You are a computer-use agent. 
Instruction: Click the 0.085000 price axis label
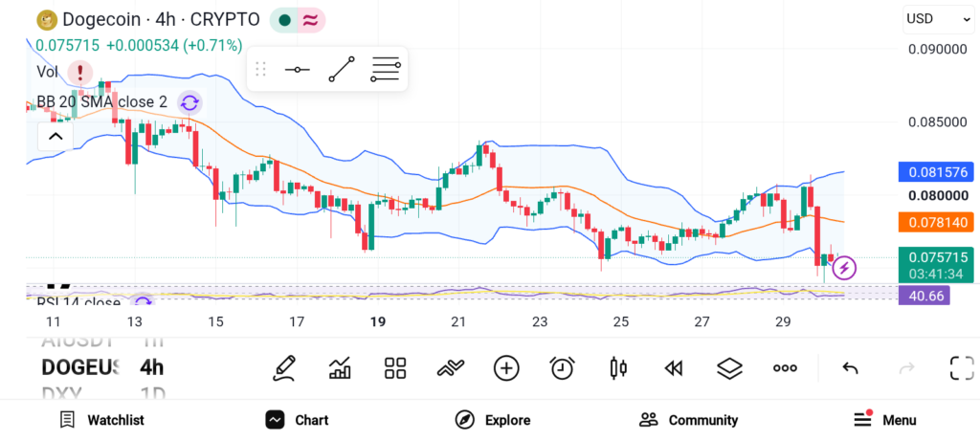938,121
